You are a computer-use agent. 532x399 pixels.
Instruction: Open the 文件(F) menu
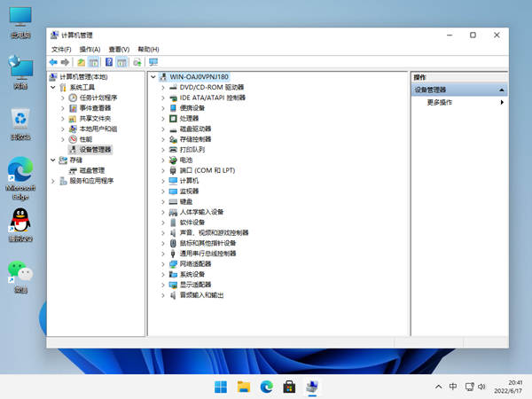tap(60, 49)
